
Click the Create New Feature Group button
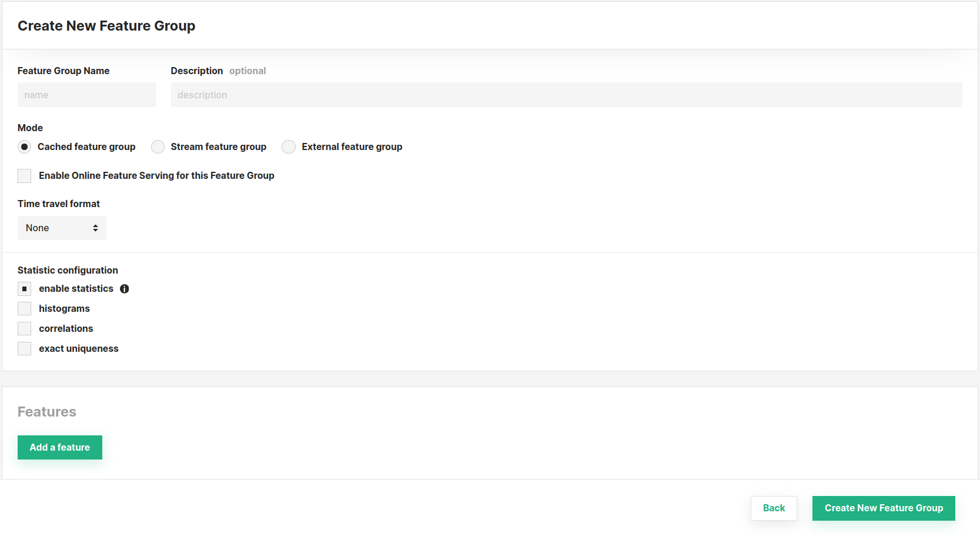coord(883,508)
